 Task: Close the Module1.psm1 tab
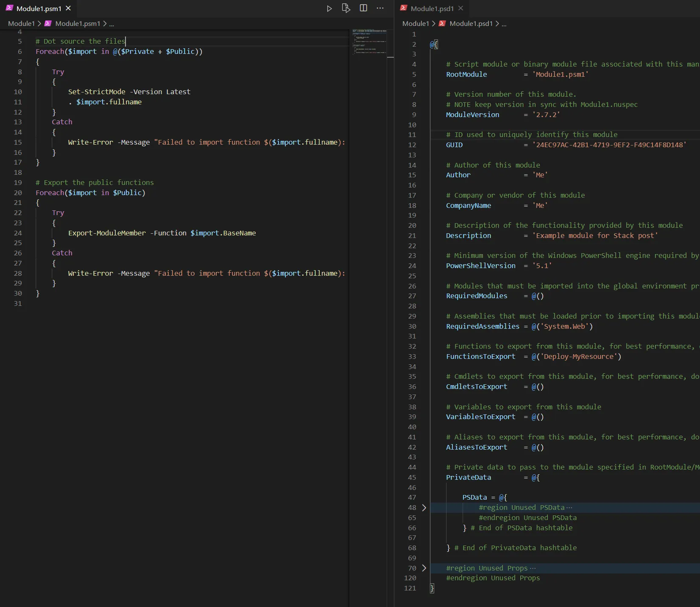[x=68, y=8]
